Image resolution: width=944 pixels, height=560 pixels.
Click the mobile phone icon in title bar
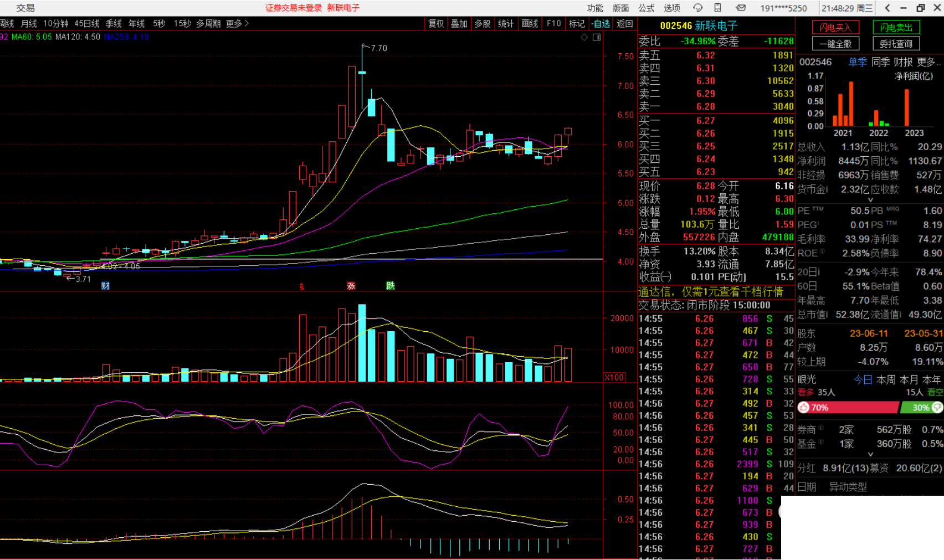tap(717, 8)
